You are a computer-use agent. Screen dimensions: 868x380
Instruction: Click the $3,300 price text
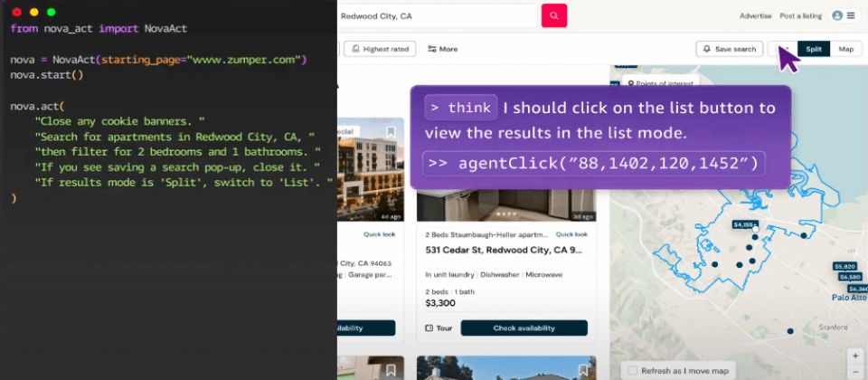[x=440, y=303]
